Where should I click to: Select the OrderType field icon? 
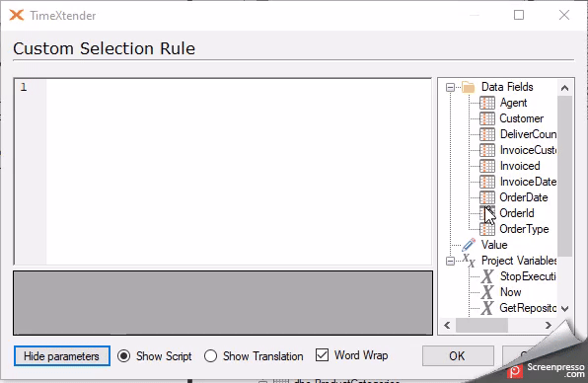click(487, 229)
